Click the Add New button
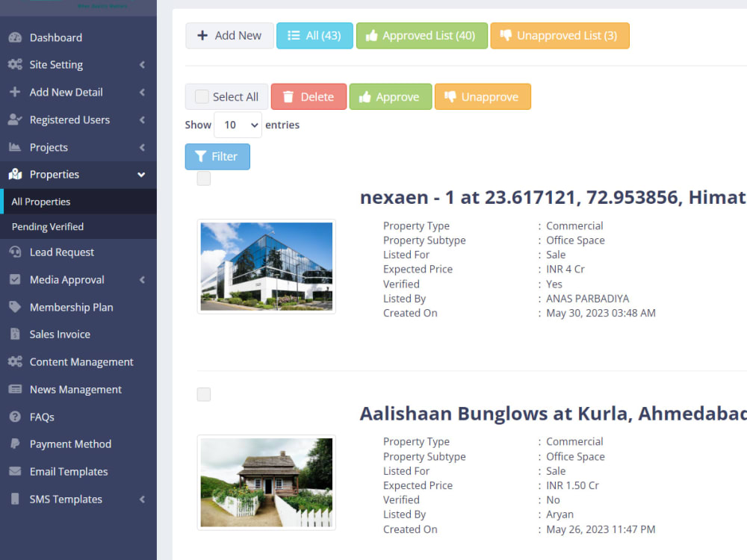Viewport: 747px width, 560px height. click(229, 35)
